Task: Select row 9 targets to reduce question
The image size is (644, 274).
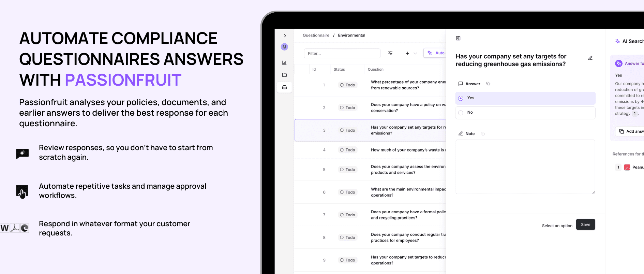Action: [x=408, y=260]
